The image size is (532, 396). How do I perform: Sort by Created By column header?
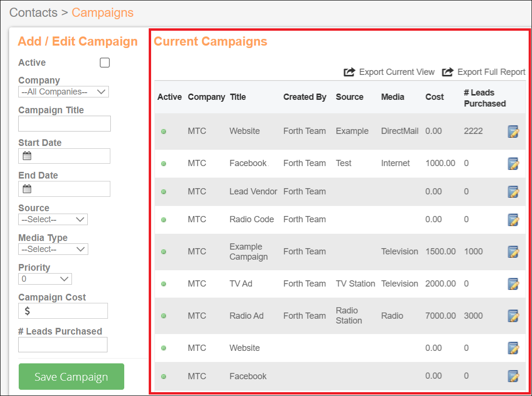[305, 97]
